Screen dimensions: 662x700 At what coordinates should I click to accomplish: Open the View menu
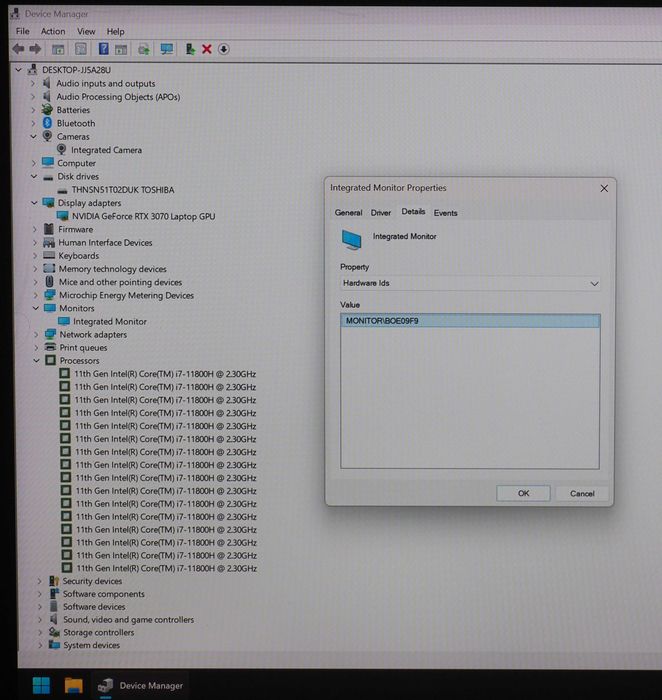pyautogui.click(x=86, y=32)
